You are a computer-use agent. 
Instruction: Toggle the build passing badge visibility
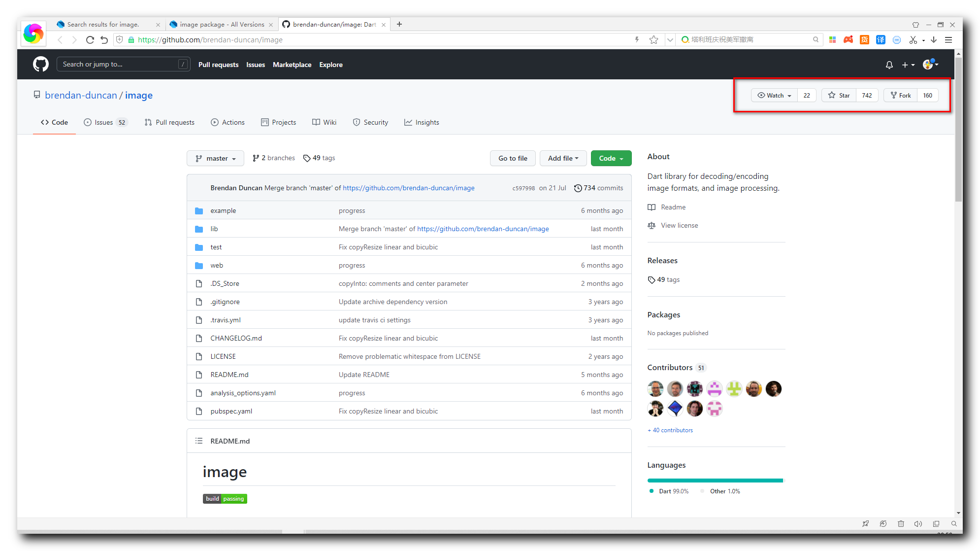[226, 498]
